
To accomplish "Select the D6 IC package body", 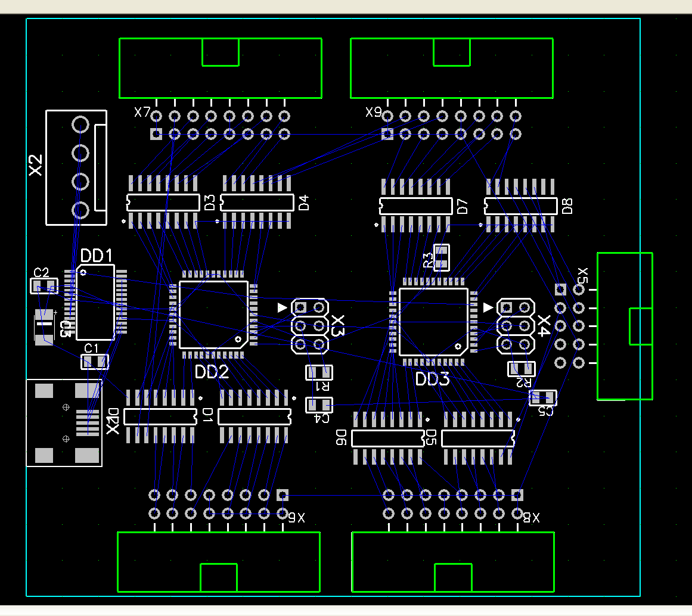I will click(x=388, y=438).
